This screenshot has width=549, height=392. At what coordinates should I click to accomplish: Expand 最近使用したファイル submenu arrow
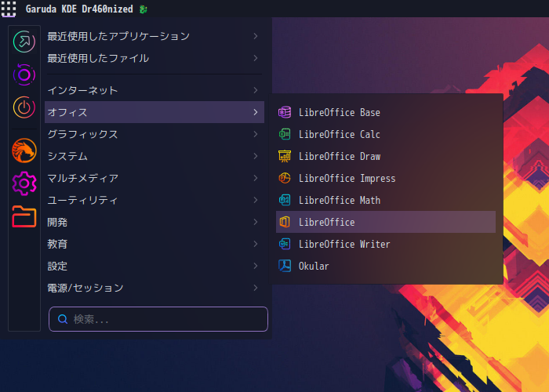255,58
